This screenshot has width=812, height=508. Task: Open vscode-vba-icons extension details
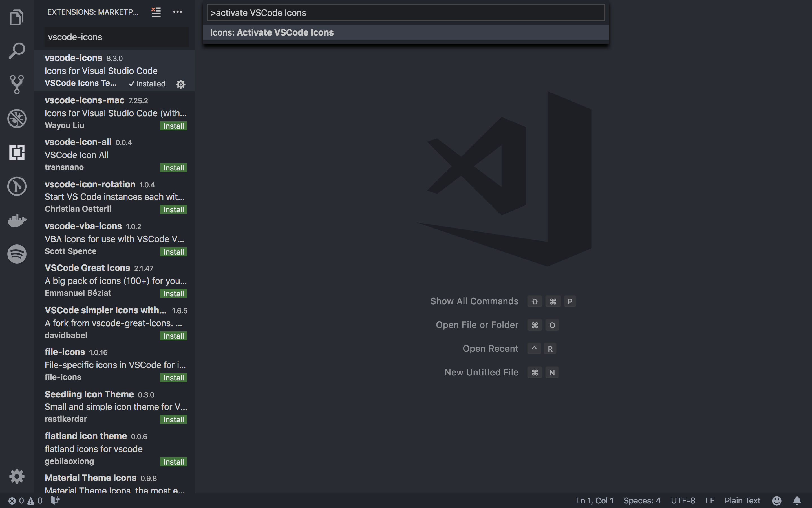tap(114, 238)
